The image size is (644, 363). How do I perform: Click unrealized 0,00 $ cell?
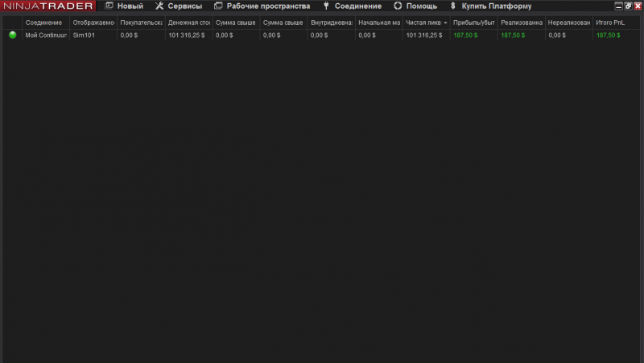(569, 35)
